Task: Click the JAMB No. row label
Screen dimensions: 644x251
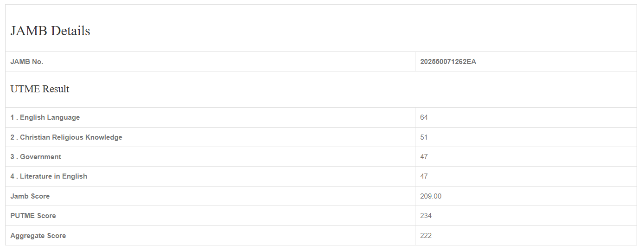Action: coord(27,62)
